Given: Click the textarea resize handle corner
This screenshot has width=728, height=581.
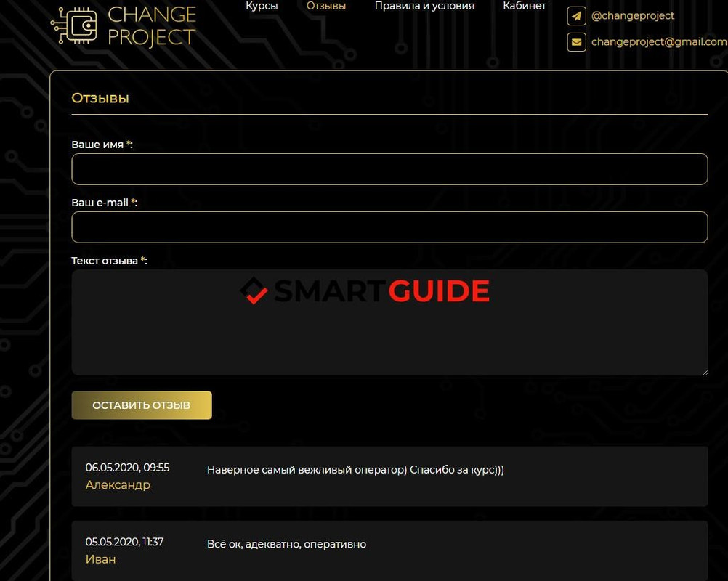Looking at the screenshot, I should pyautogui.click(x=705, y=372).
